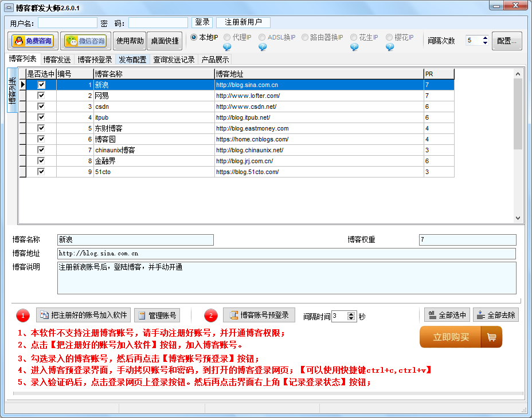This screenshot has height=418, width=532.
Task: Toggle the checkbox for the 博客园 row
Action: click(x=41, y=139)
